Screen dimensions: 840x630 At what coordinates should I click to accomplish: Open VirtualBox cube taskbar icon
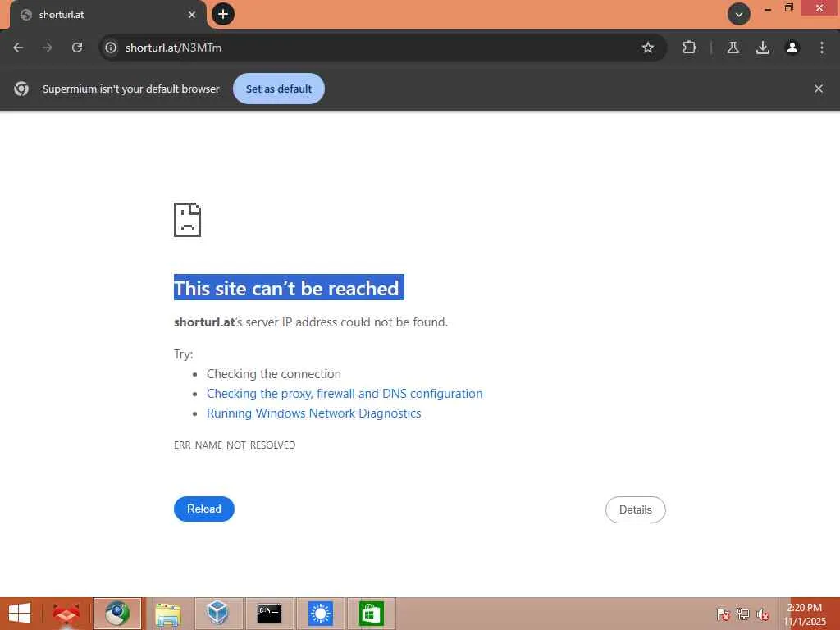coord(218,614)
